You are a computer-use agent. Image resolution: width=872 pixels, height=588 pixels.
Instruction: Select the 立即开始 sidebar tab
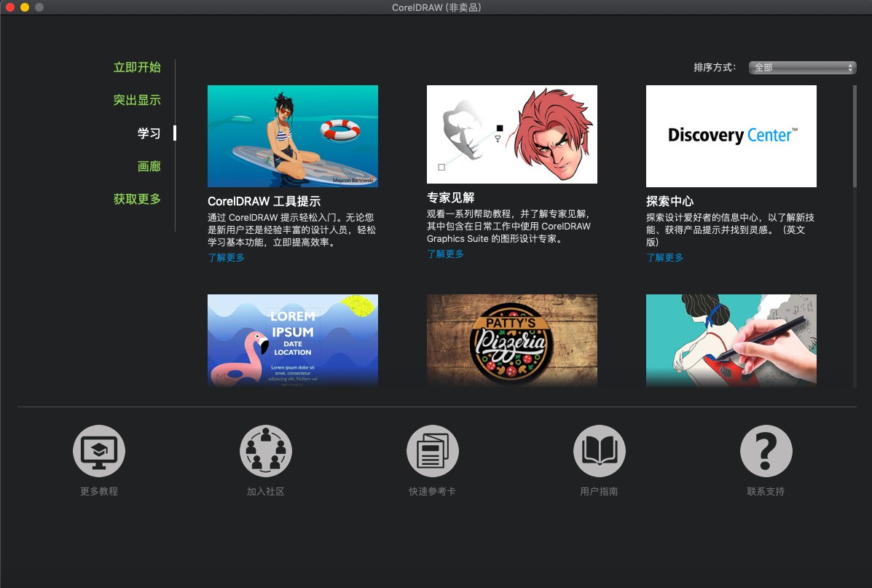tap(137, 68)
